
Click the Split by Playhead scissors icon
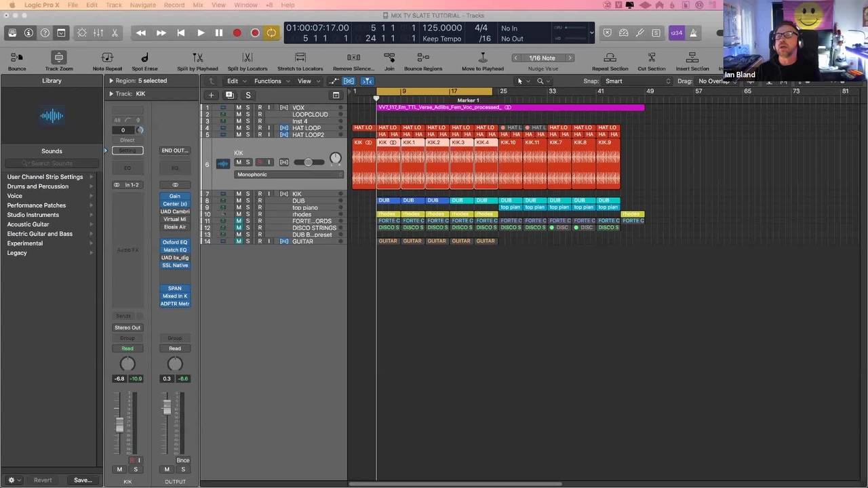[x=197, y=58]
